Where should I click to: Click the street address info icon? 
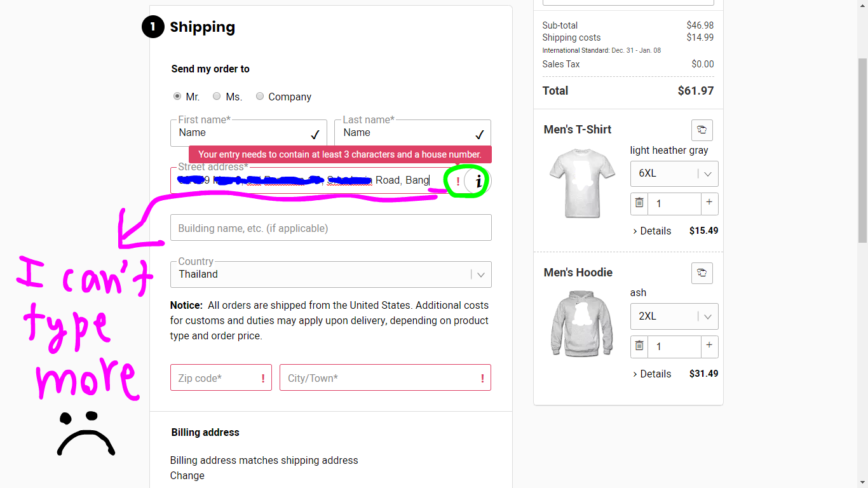tap(478, 181)
